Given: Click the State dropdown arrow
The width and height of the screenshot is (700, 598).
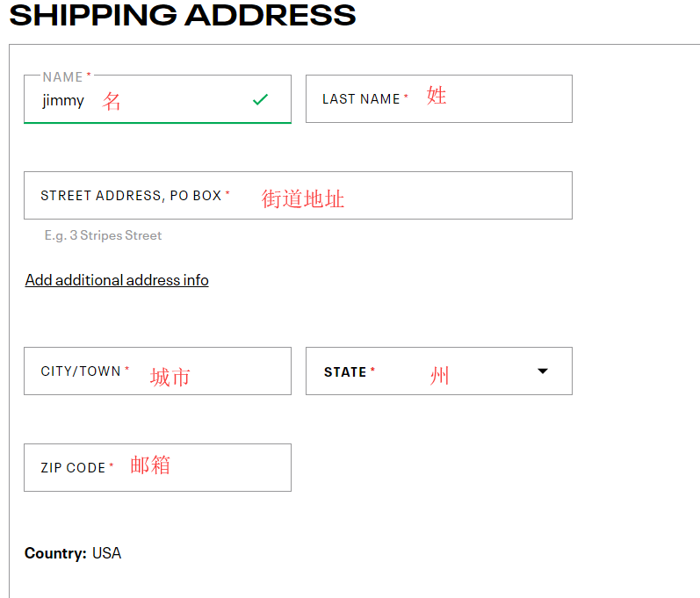Looking at the screenshot, I should point(543,371).
